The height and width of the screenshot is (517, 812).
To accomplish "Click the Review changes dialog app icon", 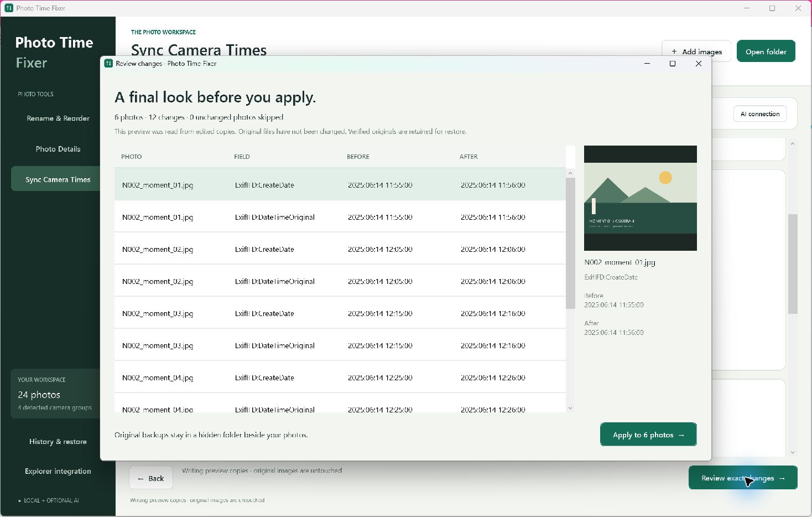I will (x=108, y=64).
